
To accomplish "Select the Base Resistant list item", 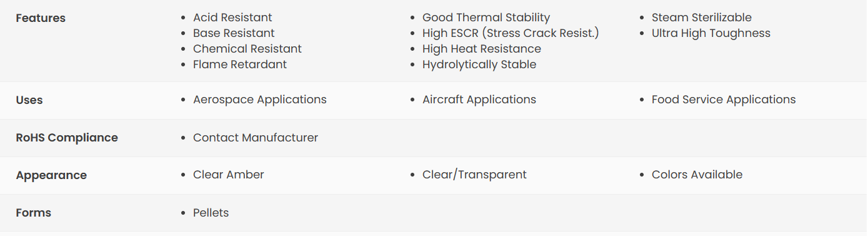I will [x=234, y=33].
